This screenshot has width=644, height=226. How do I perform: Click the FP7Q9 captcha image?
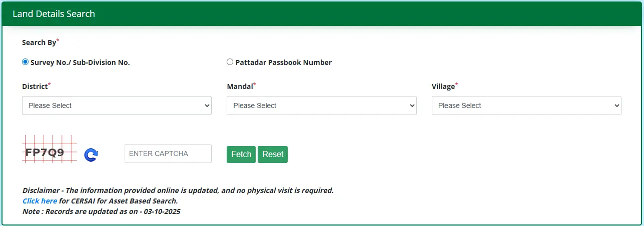click(50, 149)
